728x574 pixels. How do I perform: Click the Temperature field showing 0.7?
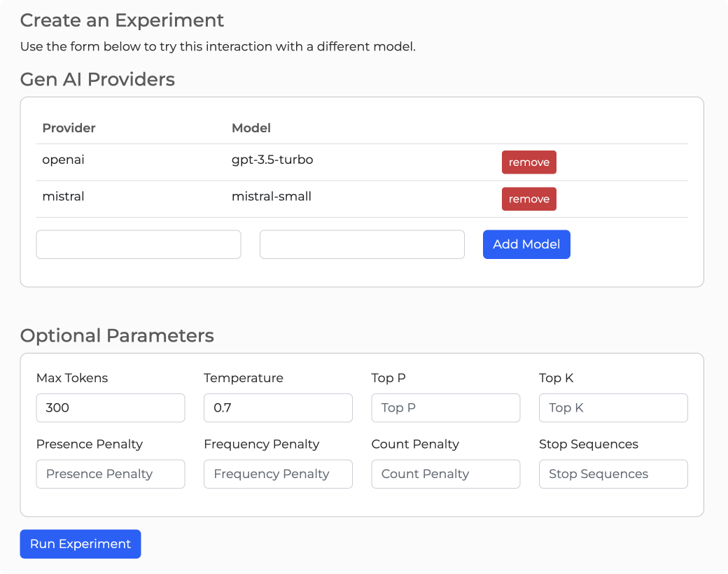pos(278,407)
